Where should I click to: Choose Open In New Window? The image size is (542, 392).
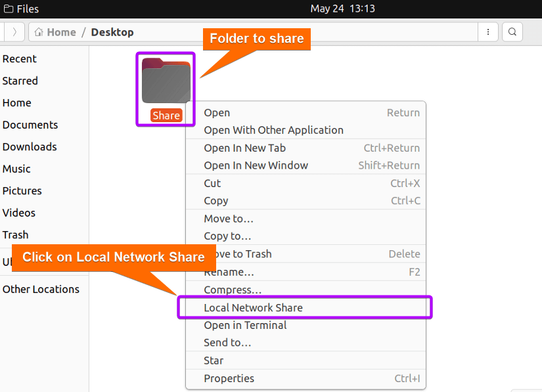point(306,165)
